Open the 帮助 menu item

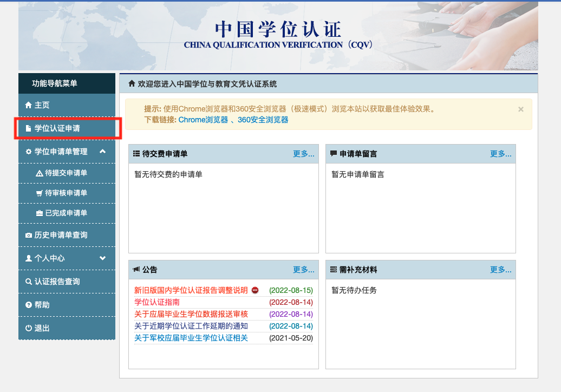[x=42, y=305]
